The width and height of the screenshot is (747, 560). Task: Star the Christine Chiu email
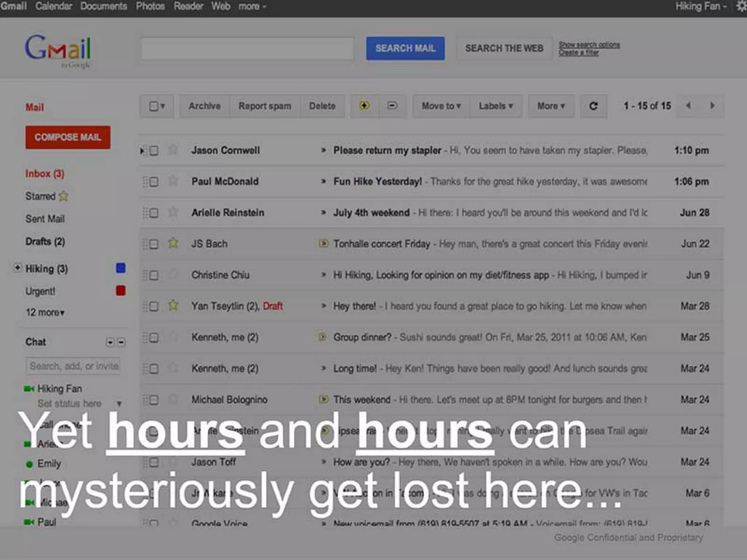[x=173, y=274]
